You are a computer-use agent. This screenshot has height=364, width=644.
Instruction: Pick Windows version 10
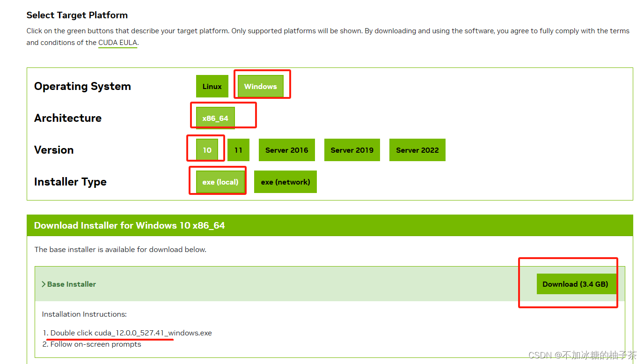[207, 150]
